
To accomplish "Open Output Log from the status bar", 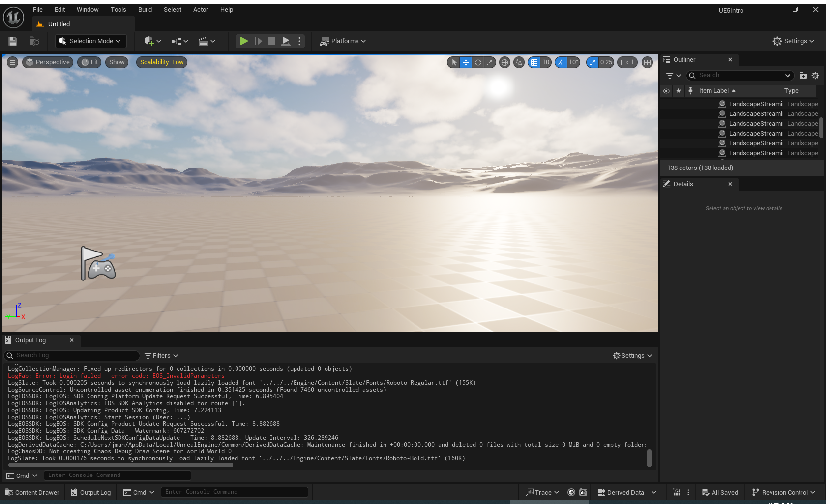I will pyautogui.click(x=91, y=493).
